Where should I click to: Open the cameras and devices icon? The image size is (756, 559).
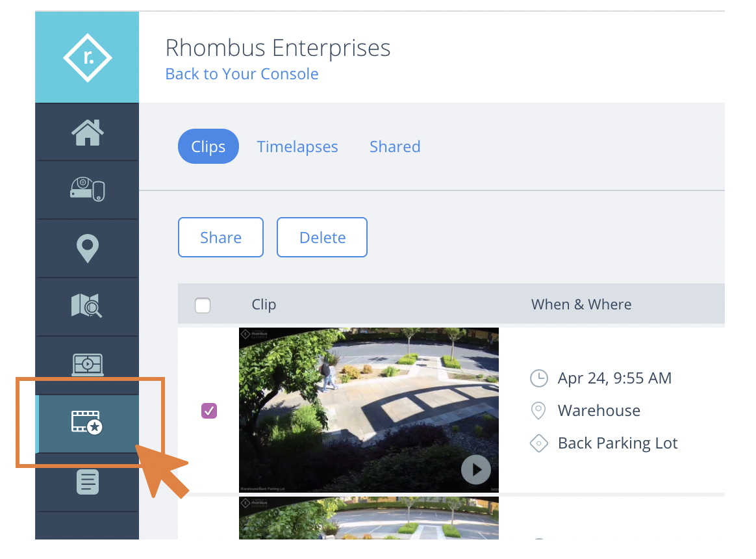(87, 189)
